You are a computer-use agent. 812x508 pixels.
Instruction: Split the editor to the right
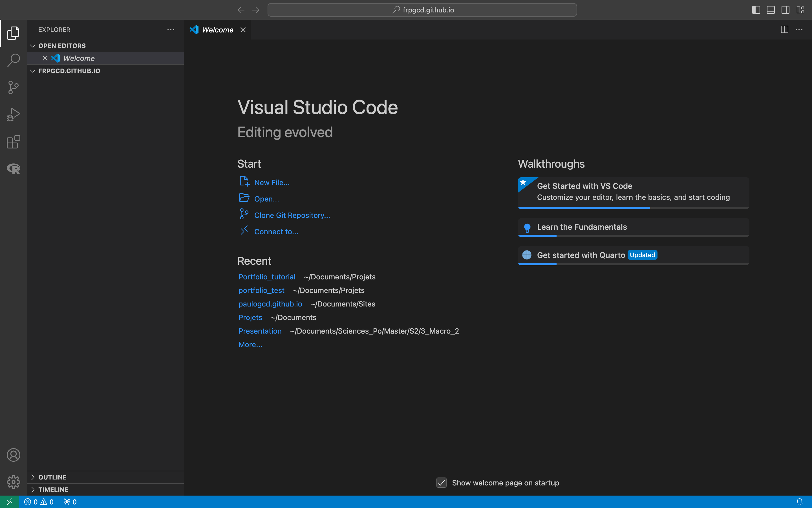784,30
